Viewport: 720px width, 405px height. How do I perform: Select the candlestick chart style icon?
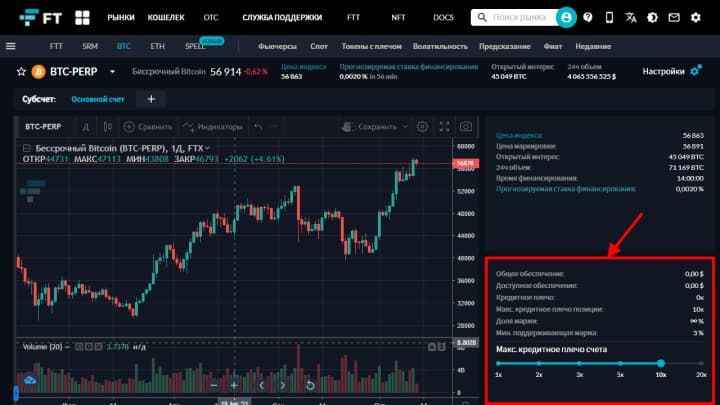[107, 126]
